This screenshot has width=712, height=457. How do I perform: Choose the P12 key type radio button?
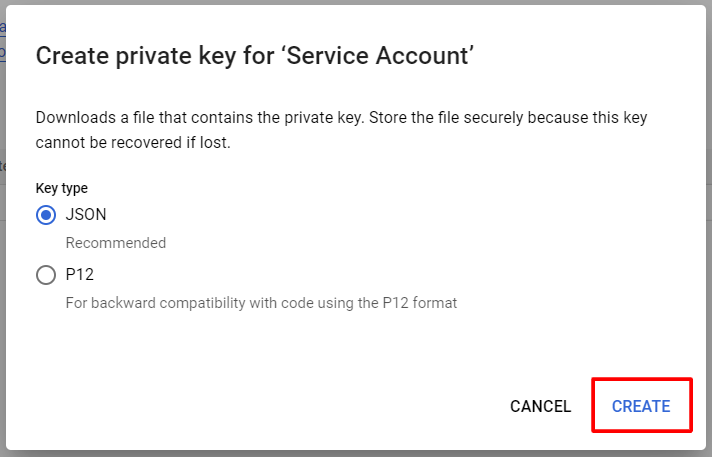tap(46, 275)
